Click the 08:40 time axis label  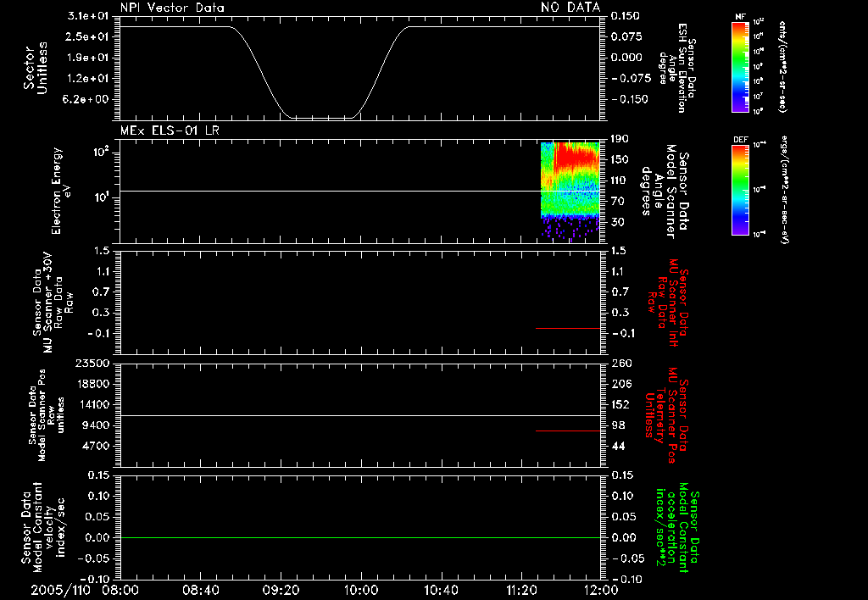click(x=200, y=590)
